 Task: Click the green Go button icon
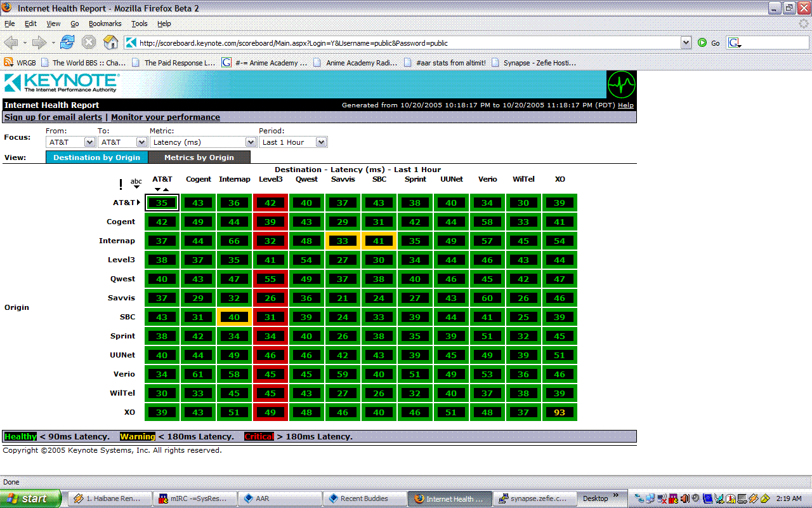click(x=702, y=43)
